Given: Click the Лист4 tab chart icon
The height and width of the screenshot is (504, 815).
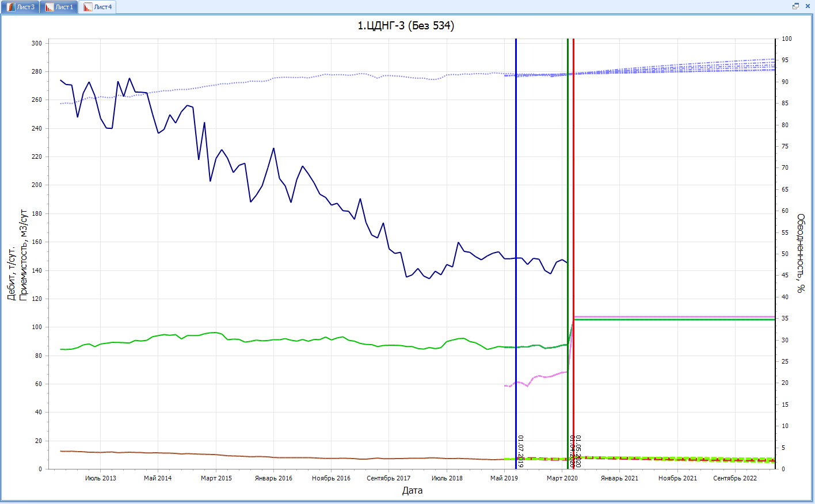Looking at the screenshot, I should coord(87,7).
